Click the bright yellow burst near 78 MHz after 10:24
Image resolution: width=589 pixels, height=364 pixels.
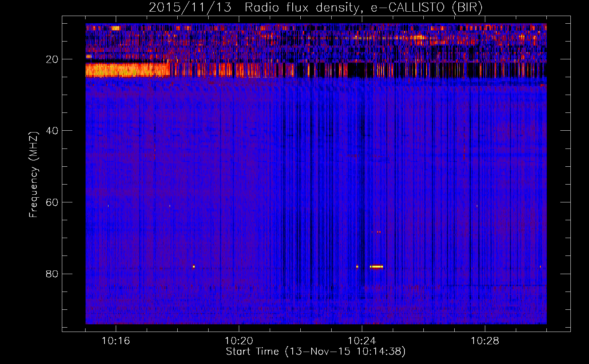pyautogui.click(x=376, y=266)
